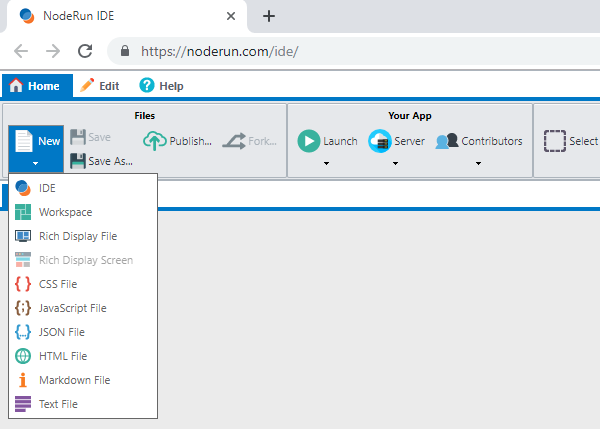Image resolution: width=600 pixels, height=429 pixels.
Task: Click the brown JavaScript File braces icon
Action: click(23, 308)
